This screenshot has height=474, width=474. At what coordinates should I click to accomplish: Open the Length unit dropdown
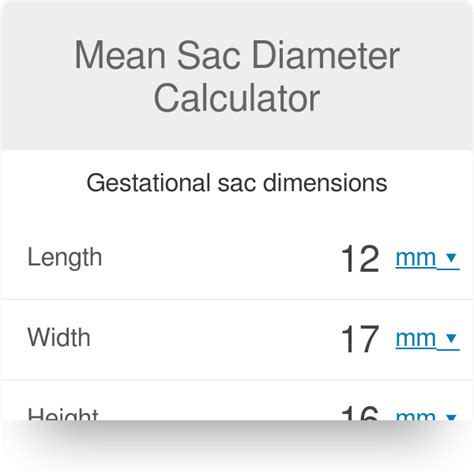pos(428,259)
